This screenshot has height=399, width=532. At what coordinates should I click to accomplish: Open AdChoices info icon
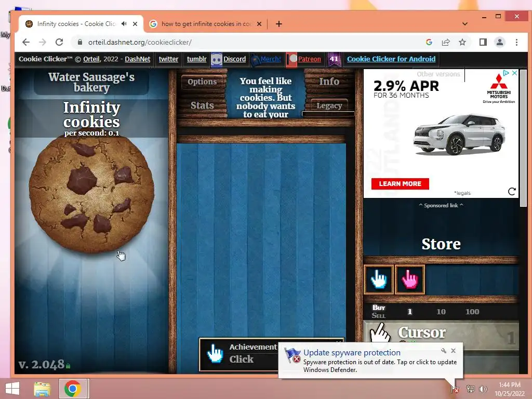(506, 73)
